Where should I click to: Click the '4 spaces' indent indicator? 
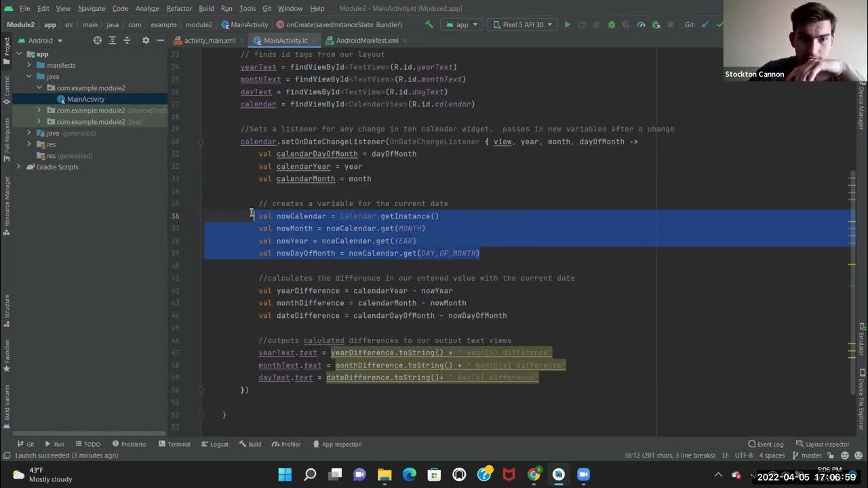[772, 455]
